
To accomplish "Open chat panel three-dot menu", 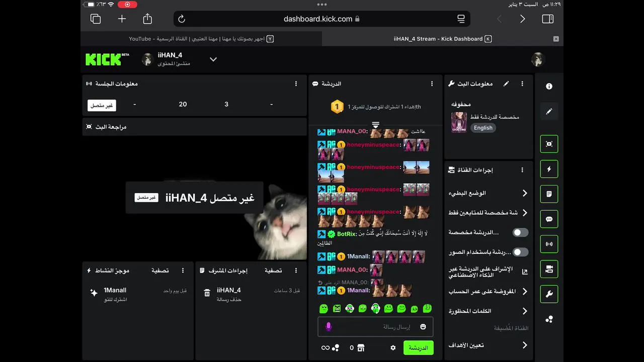I will click(x=432, y=83).
